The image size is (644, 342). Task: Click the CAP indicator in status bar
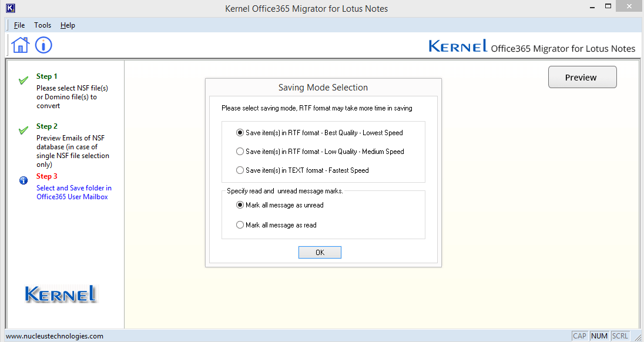(579, 336)
